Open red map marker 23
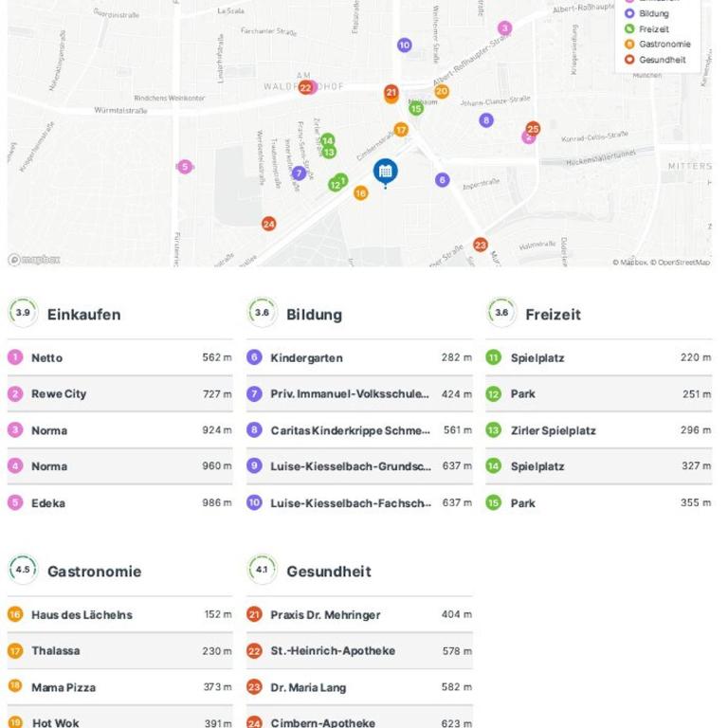Image resolution: width=728 pixels, height=728 pixels. [480, 245]
